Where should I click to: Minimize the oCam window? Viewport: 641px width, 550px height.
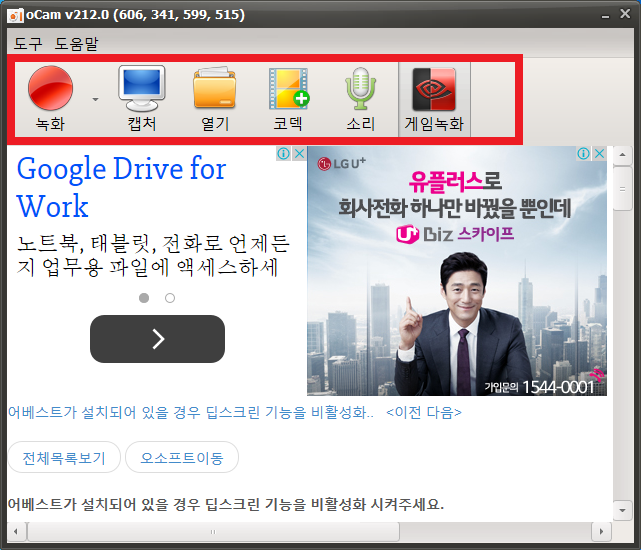[x=605, y=16]
